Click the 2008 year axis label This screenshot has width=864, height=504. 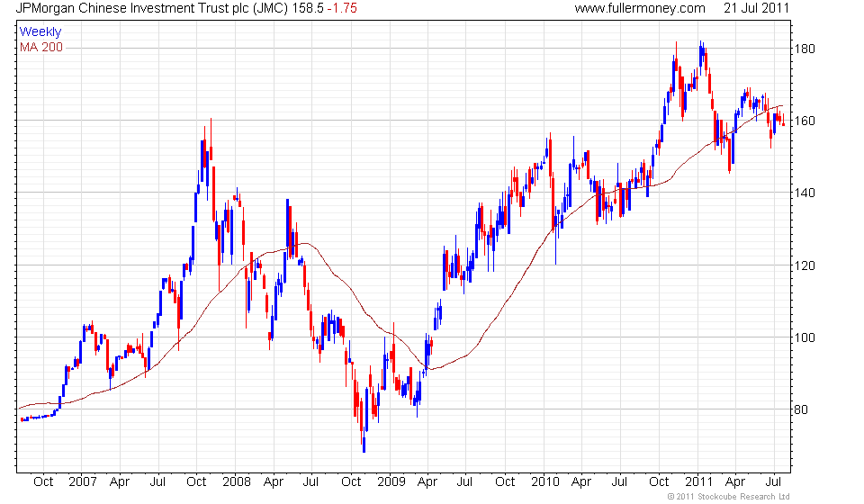(x=237, y=481)
